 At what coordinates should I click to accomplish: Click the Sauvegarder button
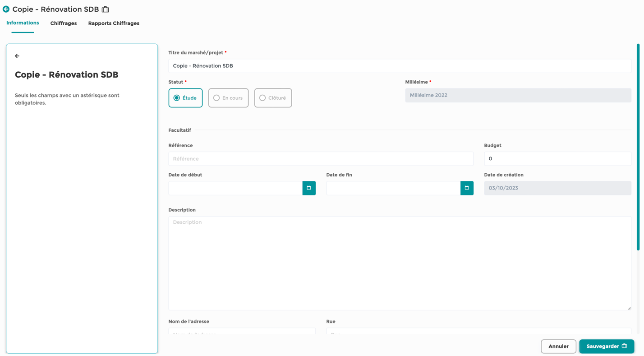point(607,347)
